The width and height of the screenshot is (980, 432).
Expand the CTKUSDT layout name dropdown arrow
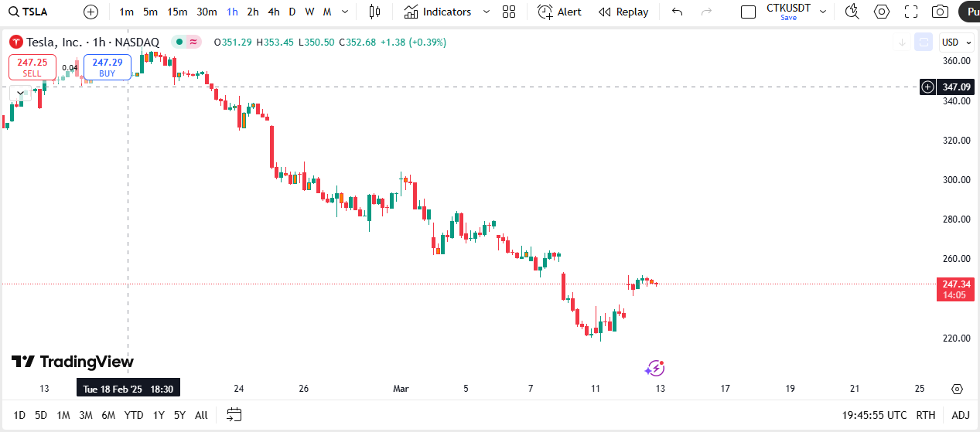[x=823, y=12]
